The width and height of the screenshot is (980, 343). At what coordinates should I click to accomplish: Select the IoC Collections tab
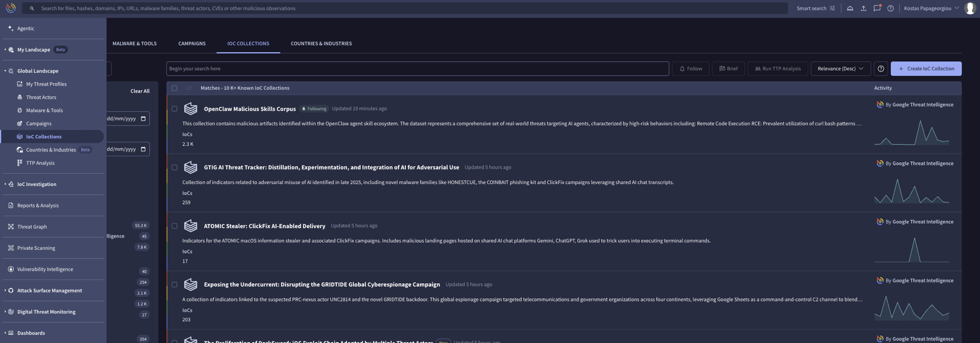click(248, 44)
